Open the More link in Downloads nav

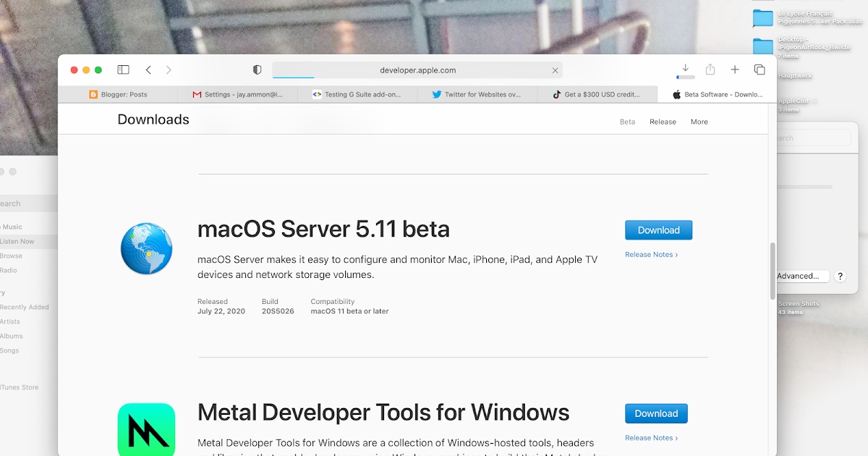click(x=699, y=122)
